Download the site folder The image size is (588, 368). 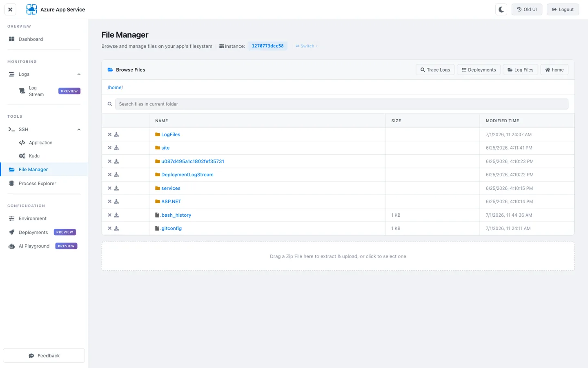(116, 148)
